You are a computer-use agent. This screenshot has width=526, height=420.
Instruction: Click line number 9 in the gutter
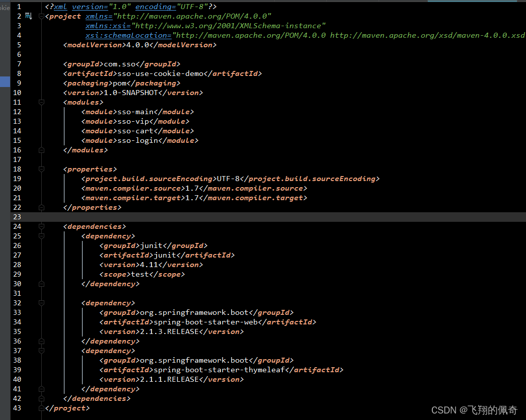coord(19,83)
